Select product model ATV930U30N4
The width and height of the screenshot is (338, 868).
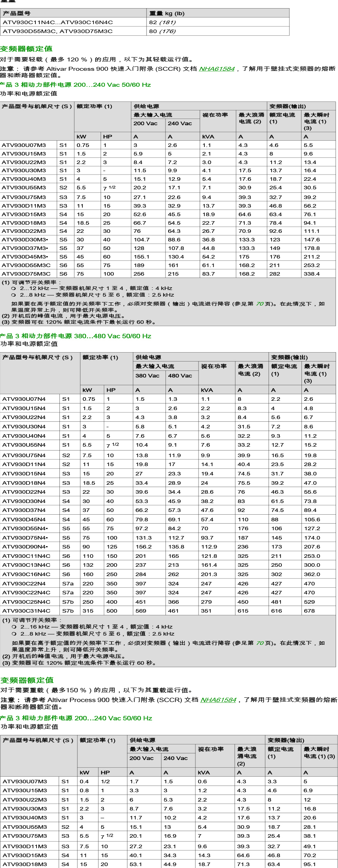point(24,426)
